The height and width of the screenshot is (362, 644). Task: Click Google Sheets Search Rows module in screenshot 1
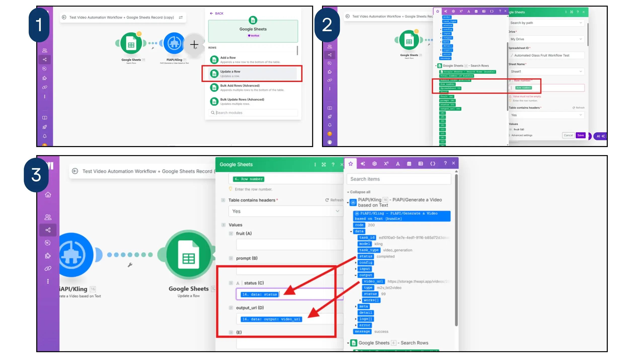point(131,43)
